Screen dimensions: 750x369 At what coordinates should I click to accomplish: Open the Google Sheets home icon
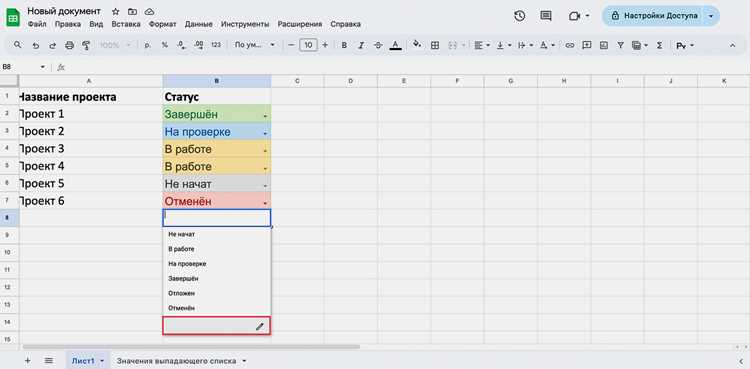coord(13,17)
